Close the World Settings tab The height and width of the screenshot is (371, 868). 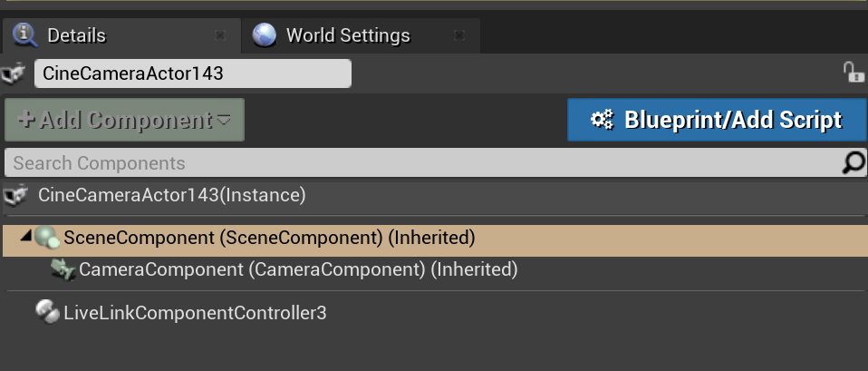460,35
